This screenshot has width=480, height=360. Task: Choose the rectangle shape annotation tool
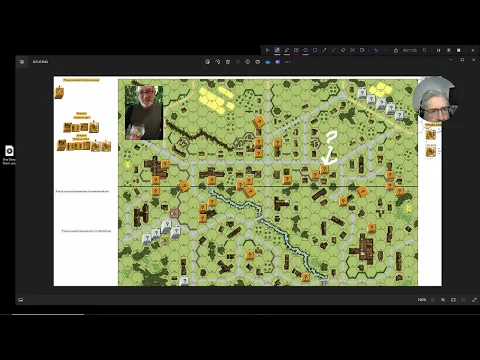coord(315,50)
